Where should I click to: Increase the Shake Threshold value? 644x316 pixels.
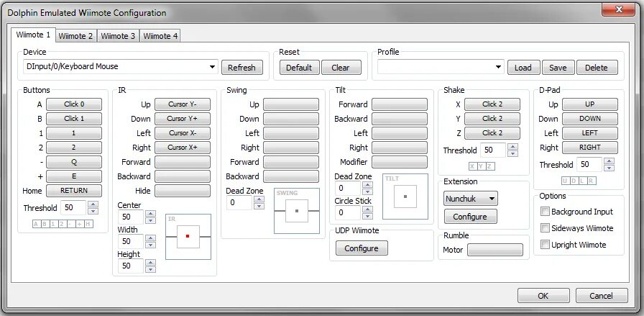click(512, 146)
